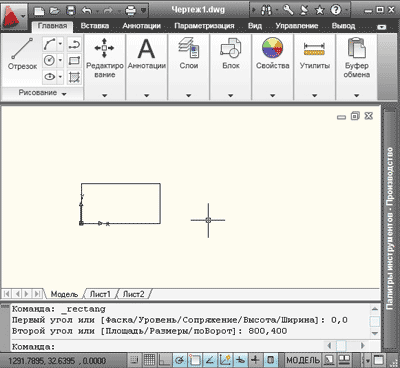The width and height of the screenshot is (400, 368).
Task: Open quick view drawings in status bar
Action: [x=344, y=360]
